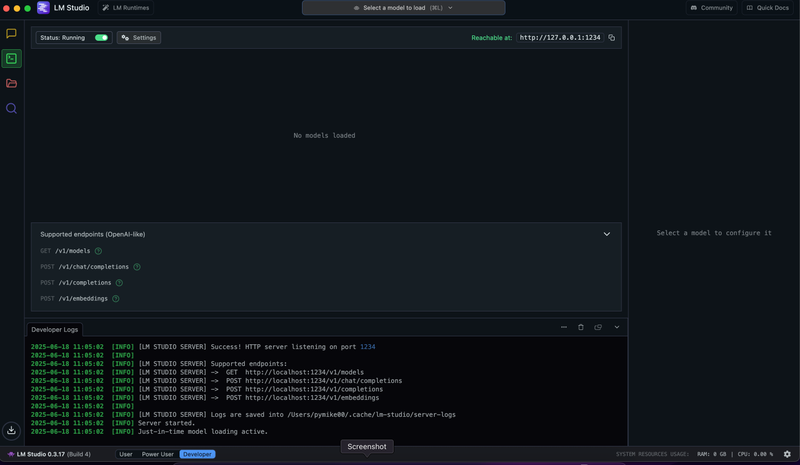The width and height of the screenshot is (800, 465).
Task: Toggle the server Status Running switch
Action: pos(102,38)
